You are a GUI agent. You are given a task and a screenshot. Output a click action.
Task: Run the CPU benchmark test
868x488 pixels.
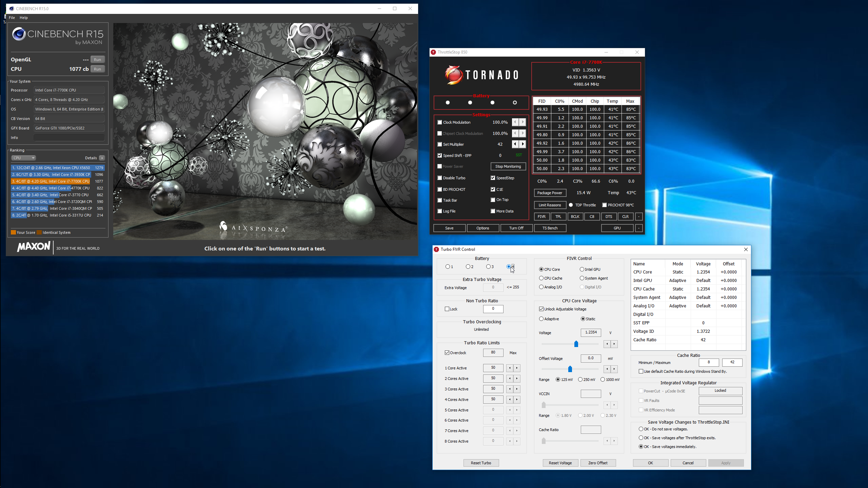[x=97, y=69]
